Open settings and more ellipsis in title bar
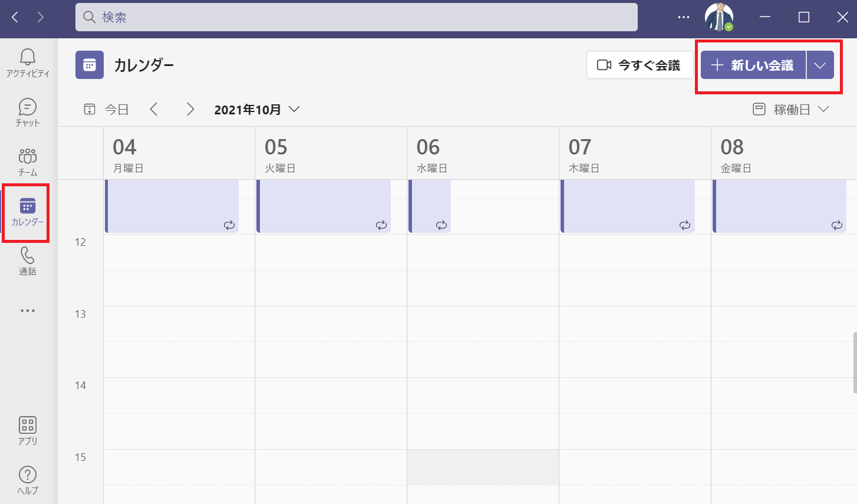The width and height of the screenshot is (857, 504). pos(684,18)
